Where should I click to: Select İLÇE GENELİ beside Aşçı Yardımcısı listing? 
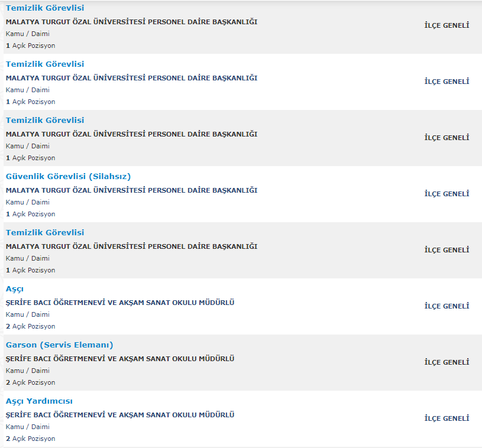click(x=447, y=418)
